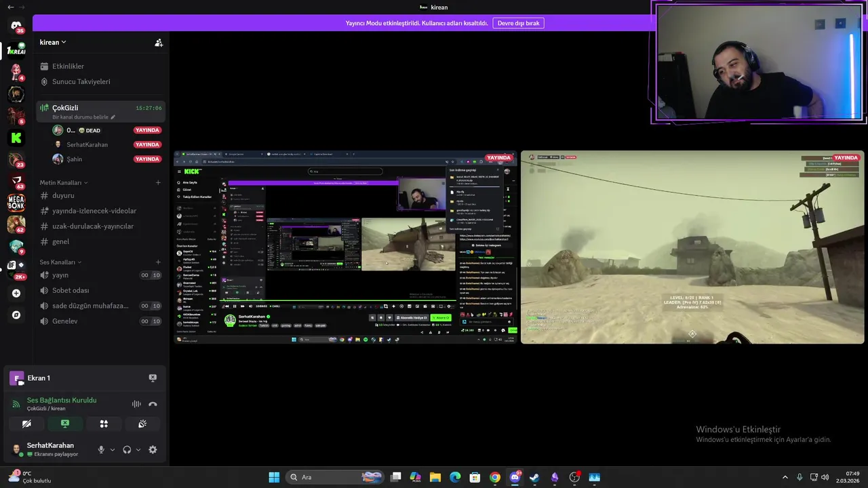Open File Explorer from the taskbar
Image resolution: width=868 pixels, height=488 pixels.
[435, 477]
